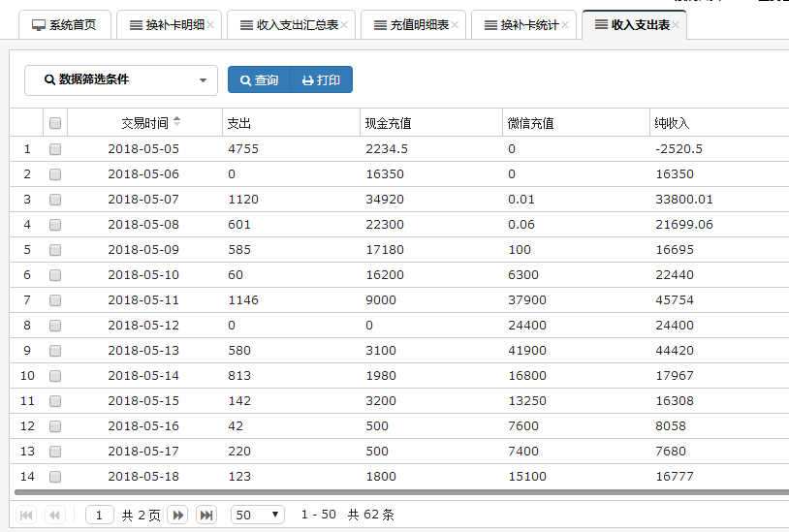Jump to the last page of results

(x=206, y=515)
